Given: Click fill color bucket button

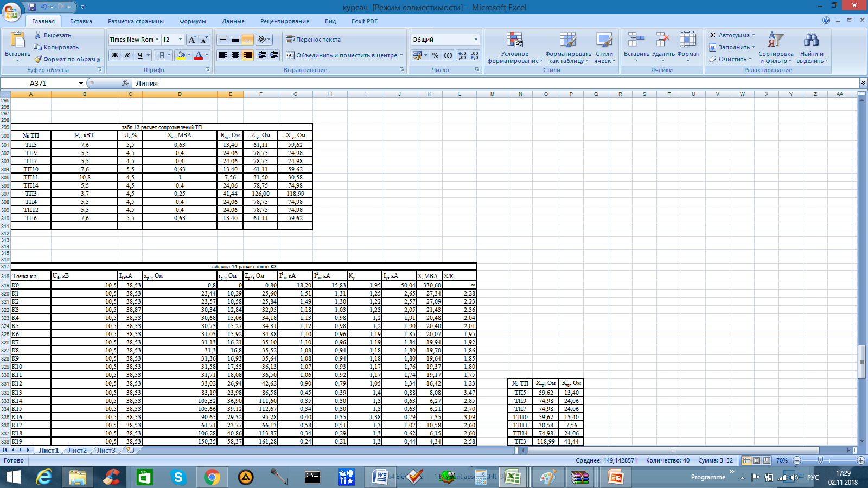Looking at the screenshot, I should [181, 55].
